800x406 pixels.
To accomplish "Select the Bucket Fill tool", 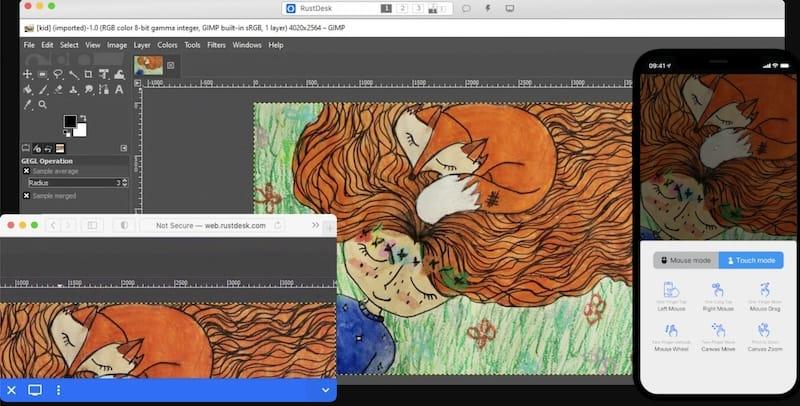I will point(27,90).
